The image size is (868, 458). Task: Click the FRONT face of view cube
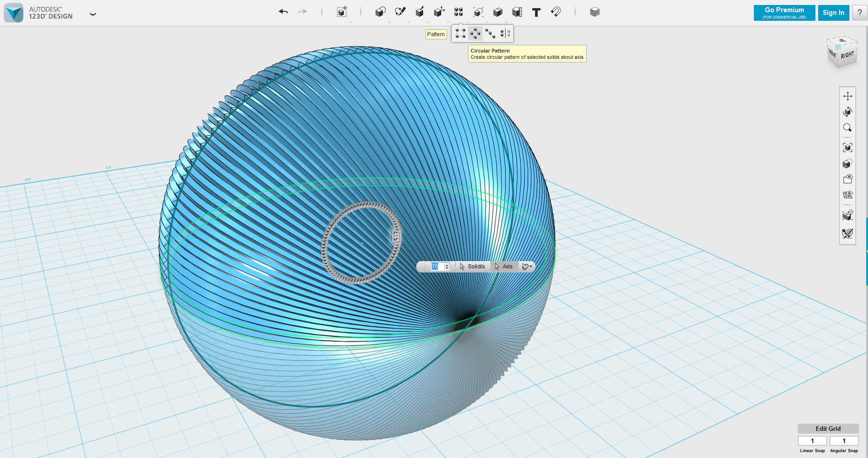pos(832,53)
